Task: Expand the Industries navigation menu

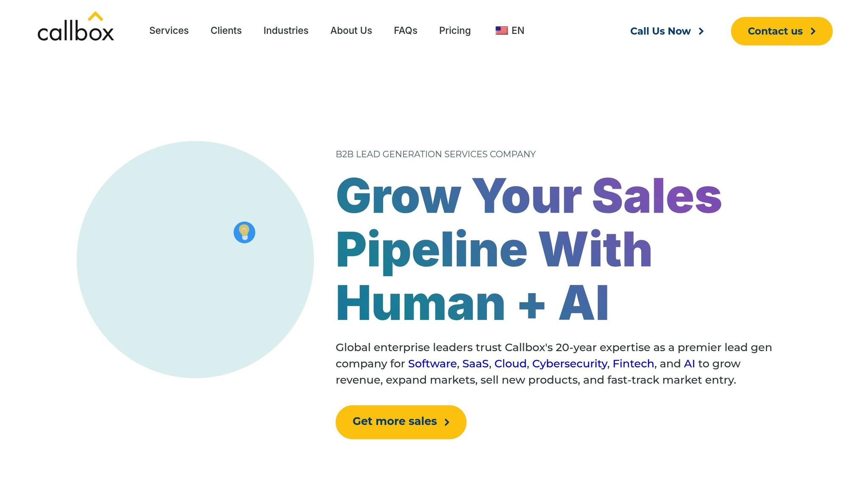Action: pos(286,30)
